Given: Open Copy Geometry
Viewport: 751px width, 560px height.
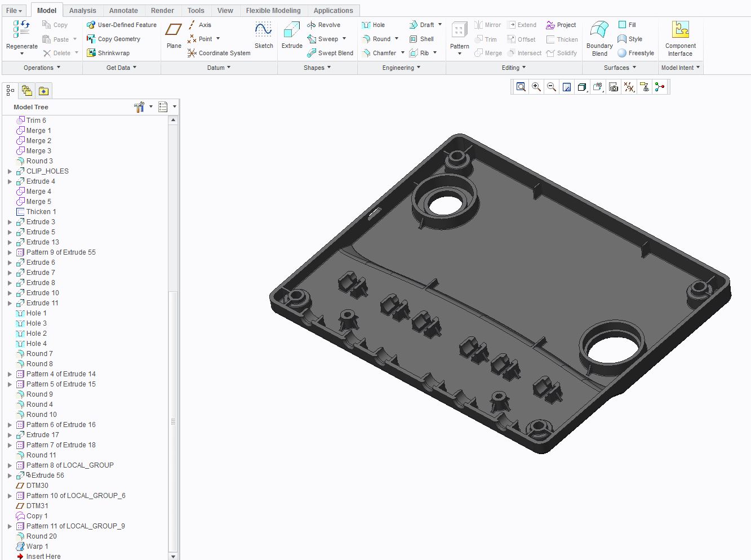Looking at the screenshot, I should pos(113,39).
